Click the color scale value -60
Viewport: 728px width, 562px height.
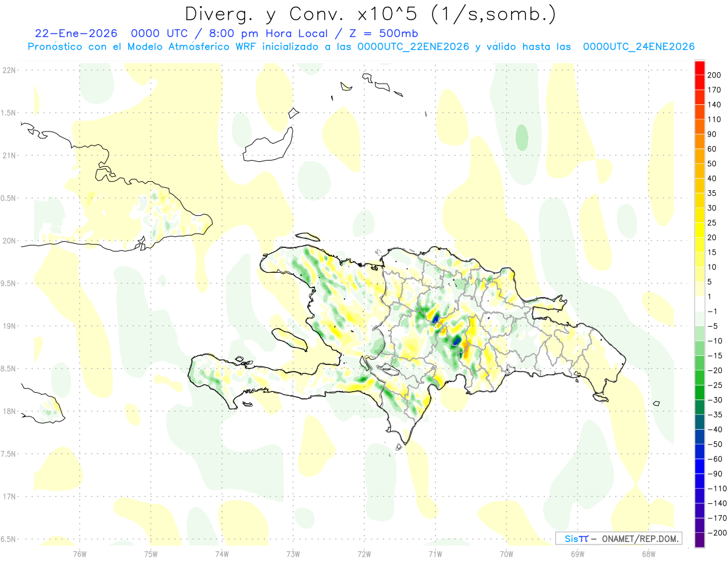coord(715,459)
